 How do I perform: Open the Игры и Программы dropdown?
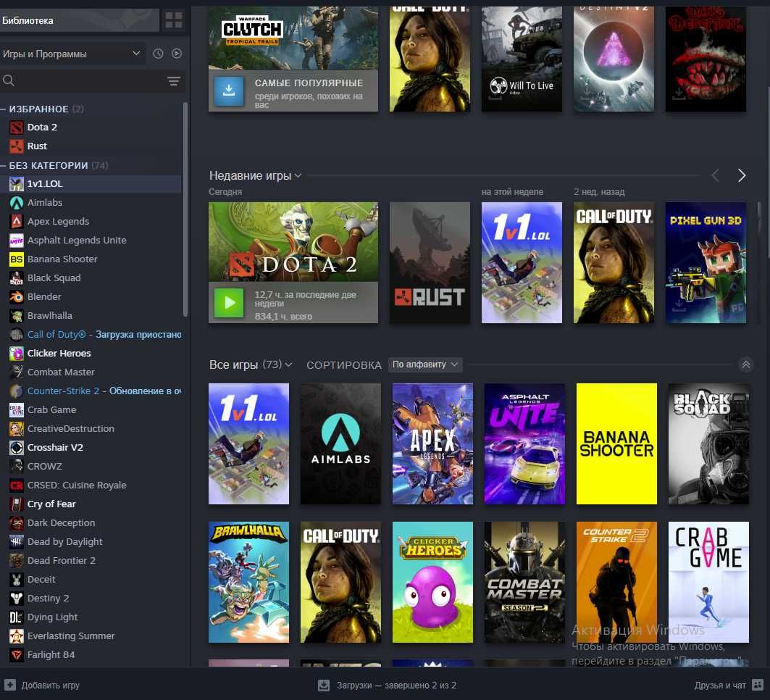pyautogui.click(x=72, y=54)
